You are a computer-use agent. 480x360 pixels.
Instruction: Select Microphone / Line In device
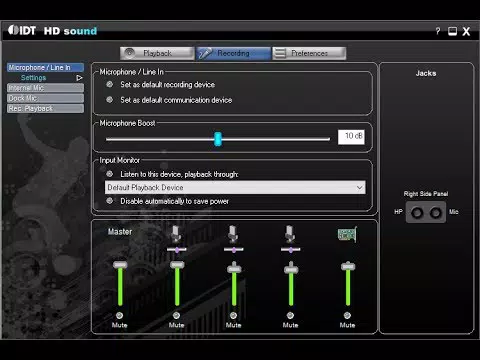45,67
